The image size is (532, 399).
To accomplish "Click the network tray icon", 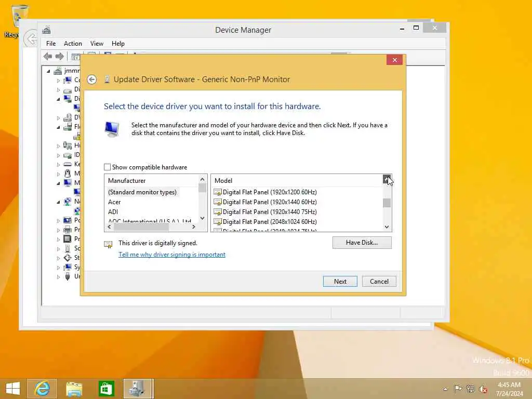I will 471,389.
